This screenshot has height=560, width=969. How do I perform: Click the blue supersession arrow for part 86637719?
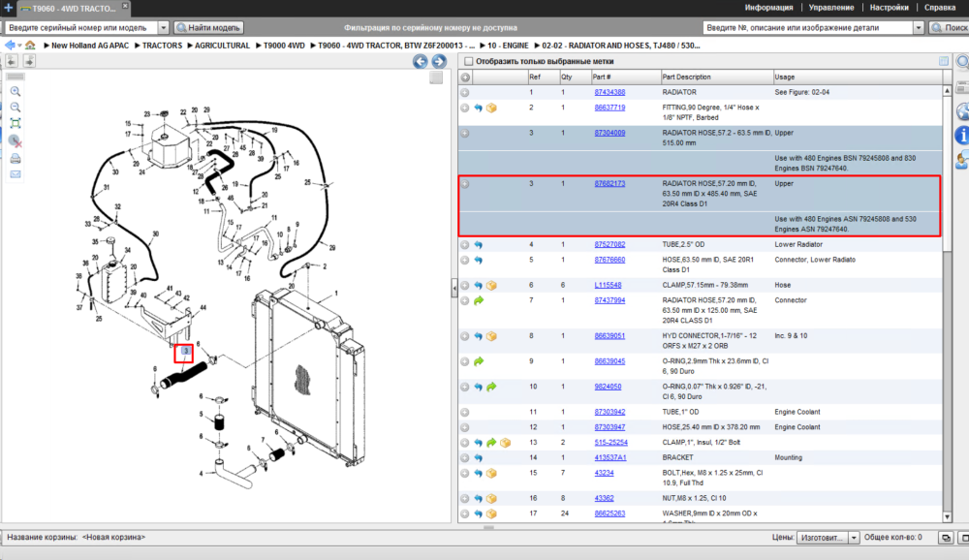pyautogui.click(x=479, y=108)
